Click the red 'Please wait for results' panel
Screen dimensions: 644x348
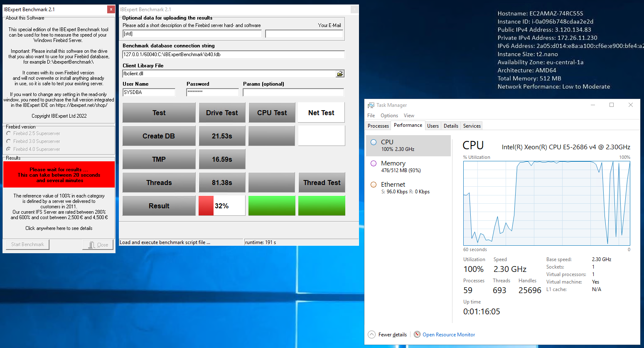coord(59,175)
